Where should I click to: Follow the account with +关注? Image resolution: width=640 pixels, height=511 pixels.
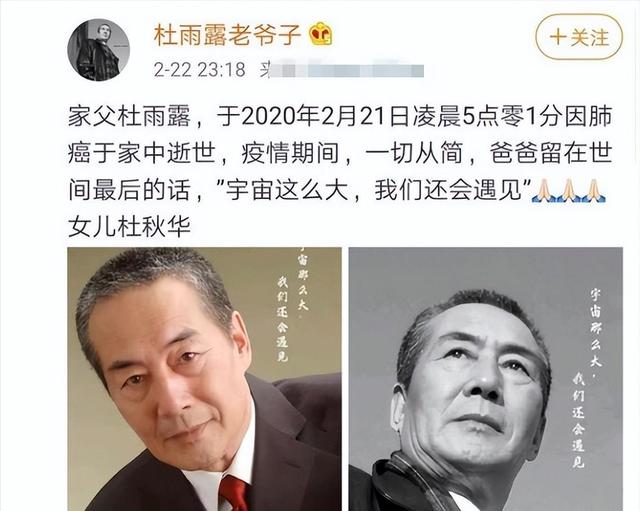(x=579, y=37)
